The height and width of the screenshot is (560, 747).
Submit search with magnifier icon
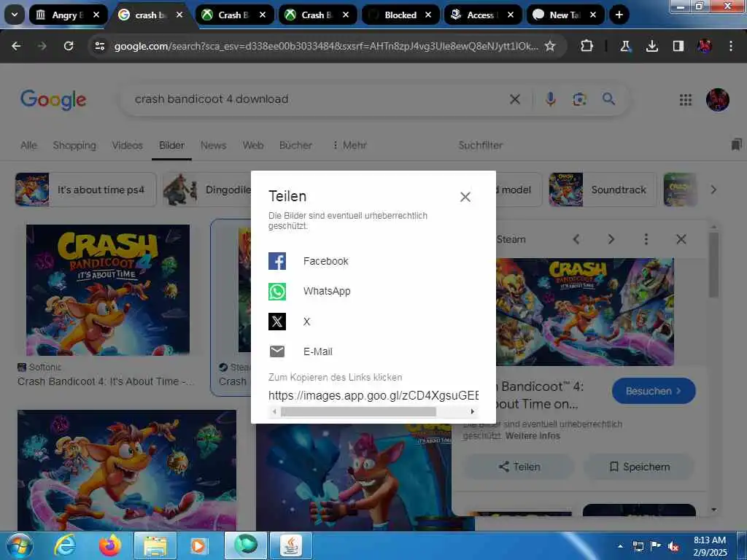608,99
